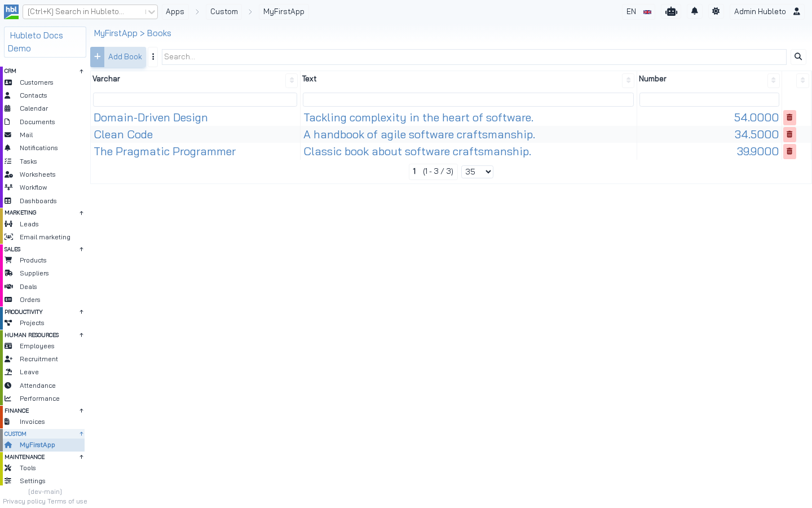
Task: Collapse the MARKETING sidebar section
Action: (x=81, y=213)
